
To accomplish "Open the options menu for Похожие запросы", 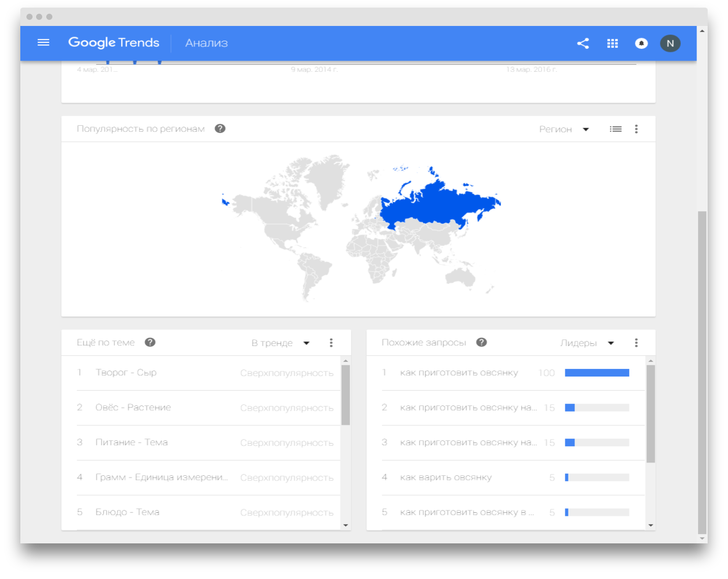I will click(x=635, y=342).
